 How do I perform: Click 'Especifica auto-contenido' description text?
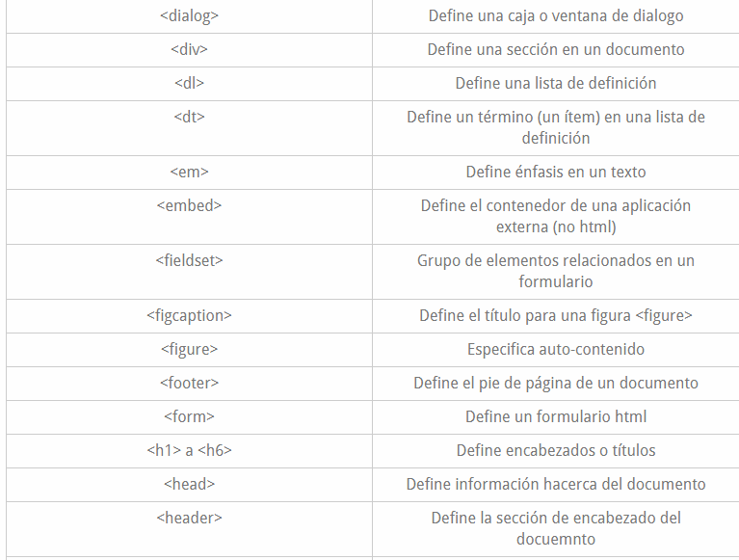[556, 350]
